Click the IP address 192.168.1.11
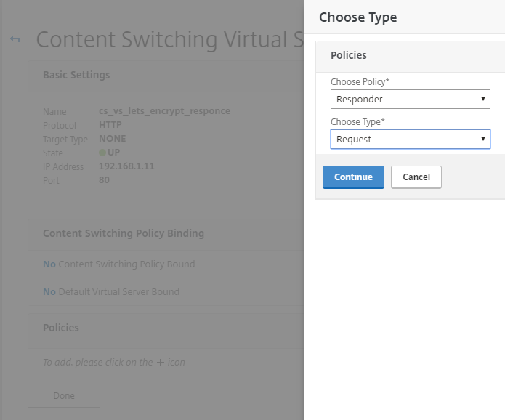The height and width of the screenshot is (420, 505). [x=126, y=166]
